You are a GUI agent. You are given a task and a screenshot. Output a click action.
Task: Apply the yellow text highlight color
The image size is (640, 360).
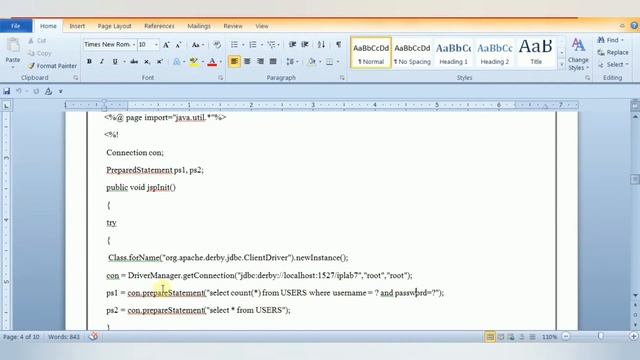(x=193, y=62)
